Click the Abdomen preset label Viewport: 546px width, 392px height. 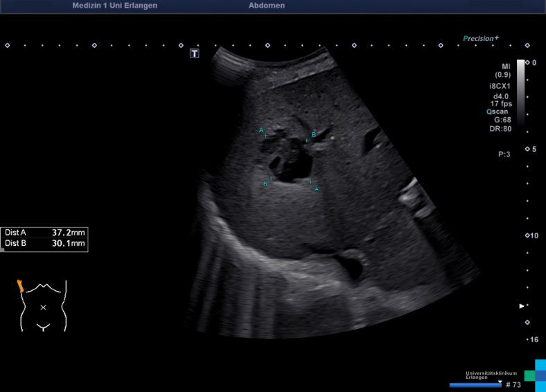pos(266,6)
